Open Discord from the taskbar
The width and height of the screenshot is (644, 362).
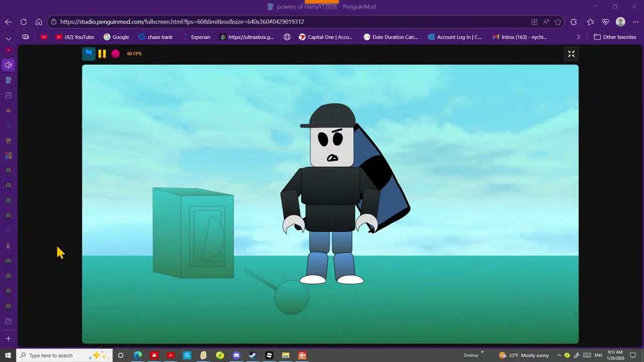(x=236, y=355)
